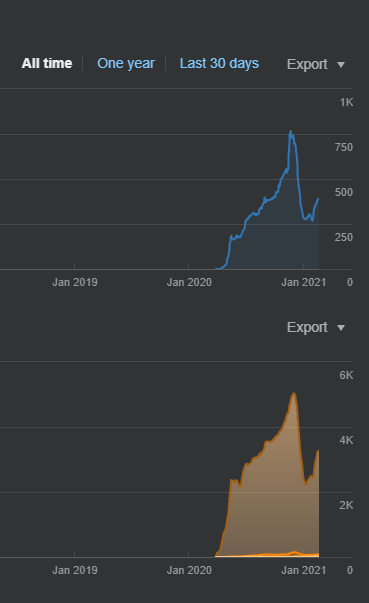Click the 6K axis label on orange chart

tap(346, 375)
